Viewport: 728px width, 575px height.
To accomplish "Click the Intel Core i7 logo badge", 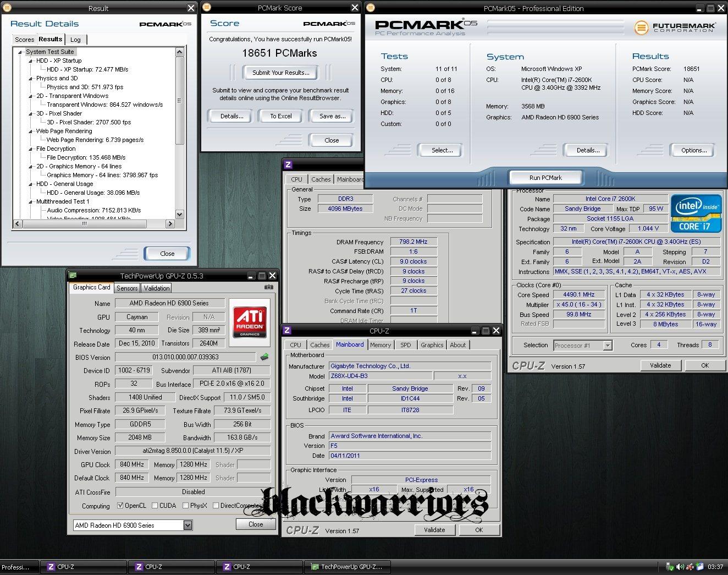I will [696, 212].
